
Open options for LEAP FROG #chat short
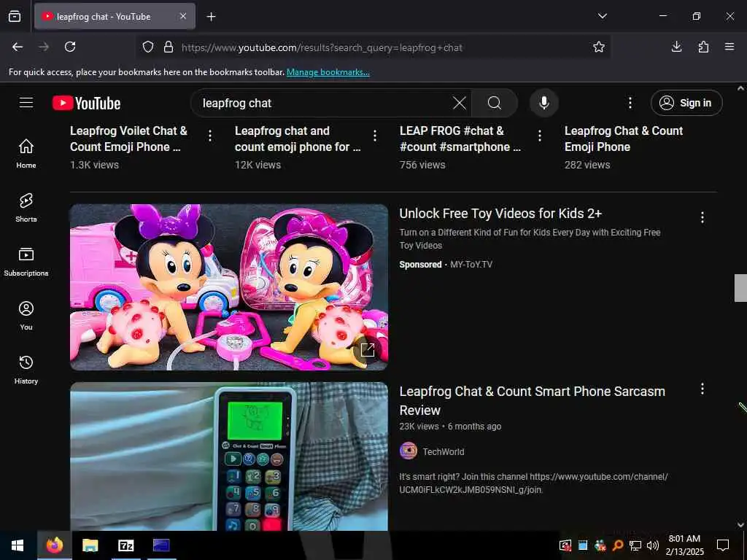pyautogui.click(x=540, y=136)
